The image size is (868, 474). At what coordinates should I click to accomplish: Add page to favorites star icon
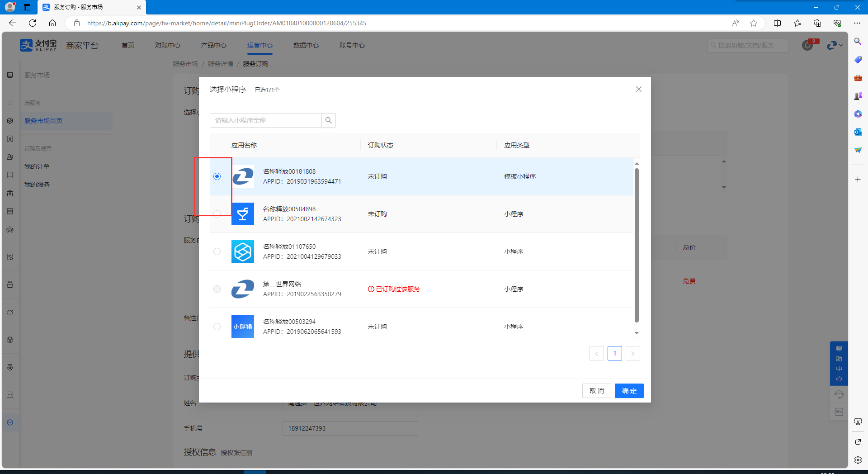(754, 23)
